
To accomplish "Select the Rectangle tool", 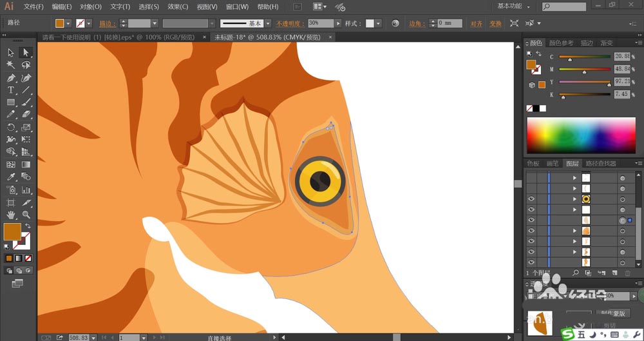I will coord(11,102).
